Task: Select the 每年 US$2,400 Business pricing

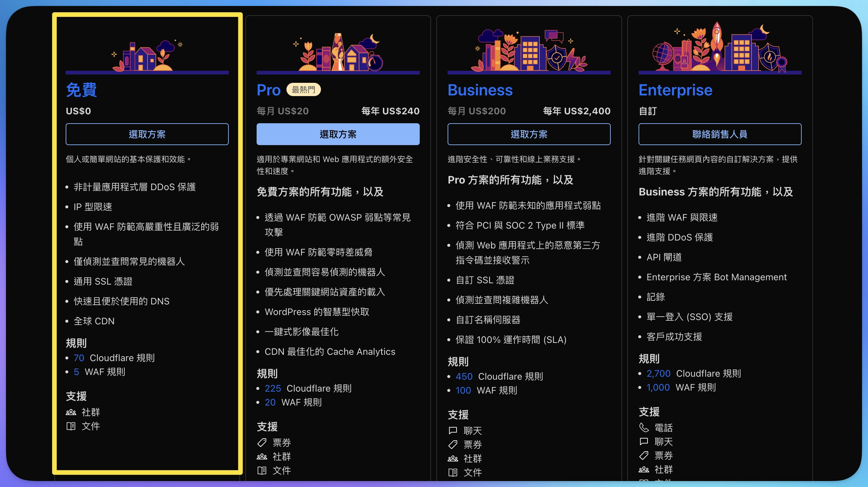Action: [x=577, y=111]
